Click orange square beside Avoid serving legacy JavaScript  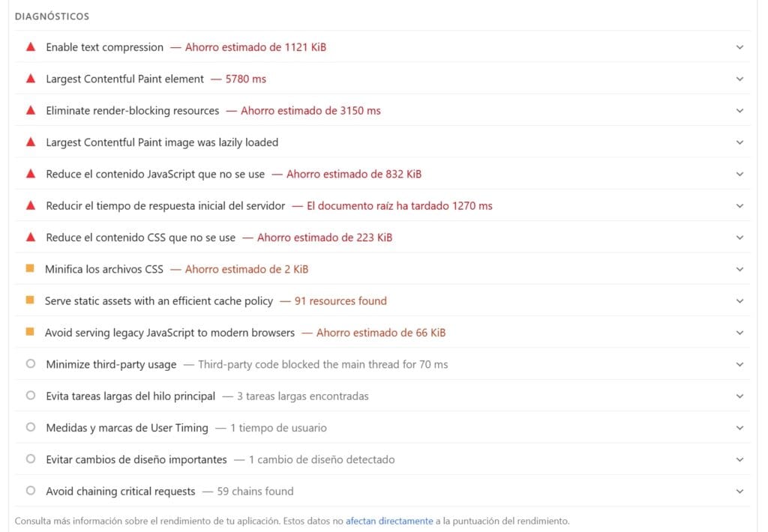30,332
